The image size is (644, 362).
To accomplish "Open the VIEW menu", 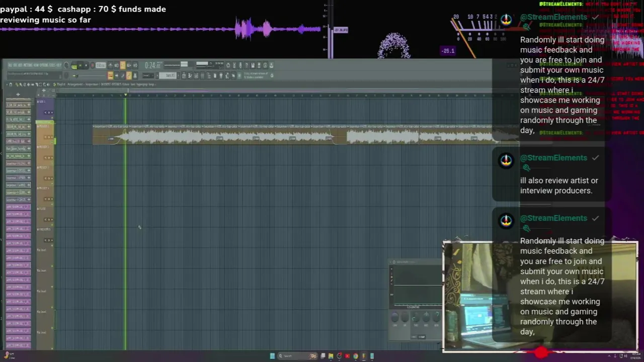I will pyautogui.click(x=36, y=65).
